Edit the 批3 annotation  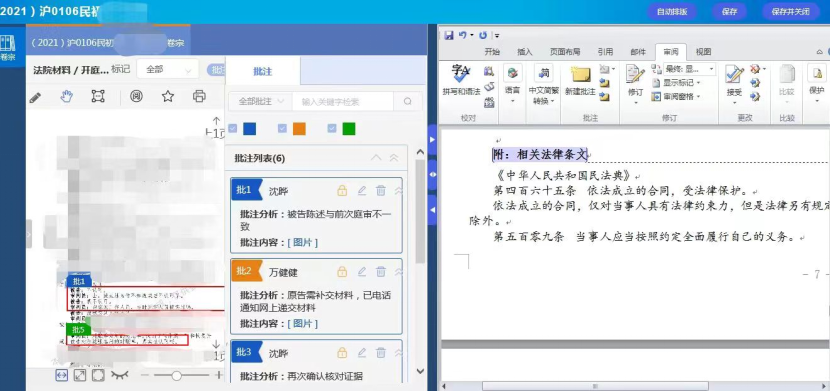click(362, 353)
